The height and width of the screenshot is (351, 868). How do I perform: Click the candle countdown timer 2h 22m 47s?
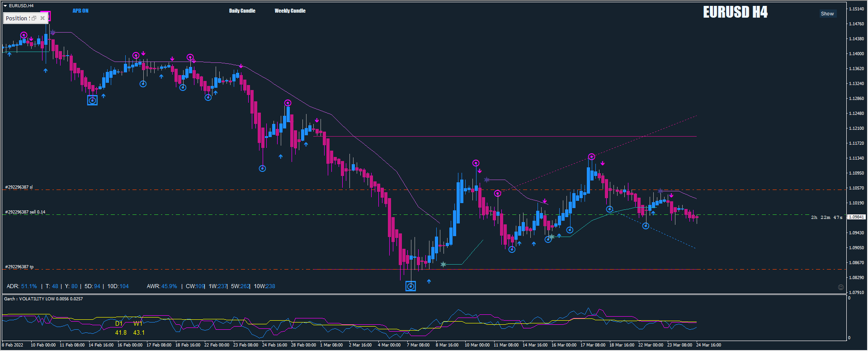pos(826,218)
